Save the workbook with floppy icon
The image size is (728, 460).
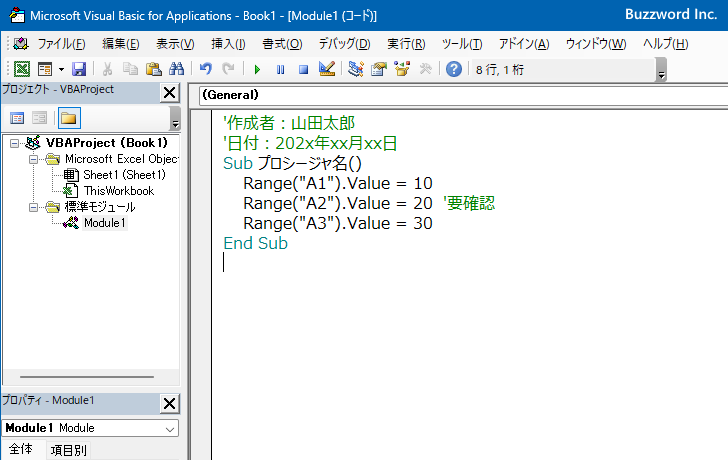point(79,69)
